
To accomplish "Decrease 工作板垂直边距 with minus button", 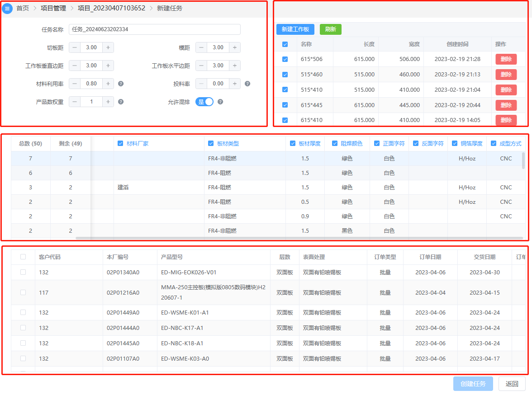I will (75, 66).
